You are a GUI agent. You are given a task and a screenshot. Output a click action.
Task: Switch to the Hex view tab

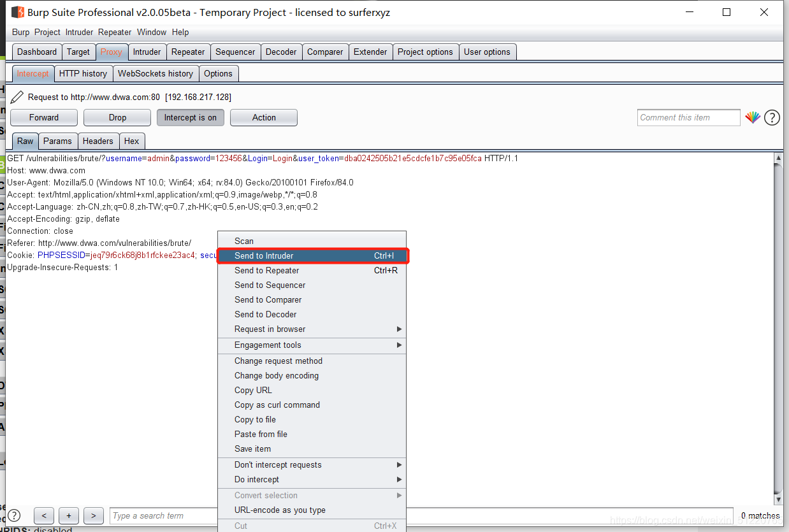coord(132,141)
